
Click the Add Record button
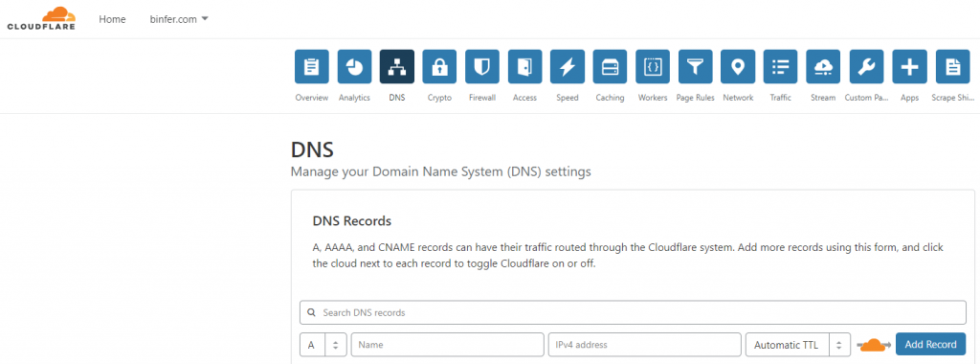coord(930,345)
